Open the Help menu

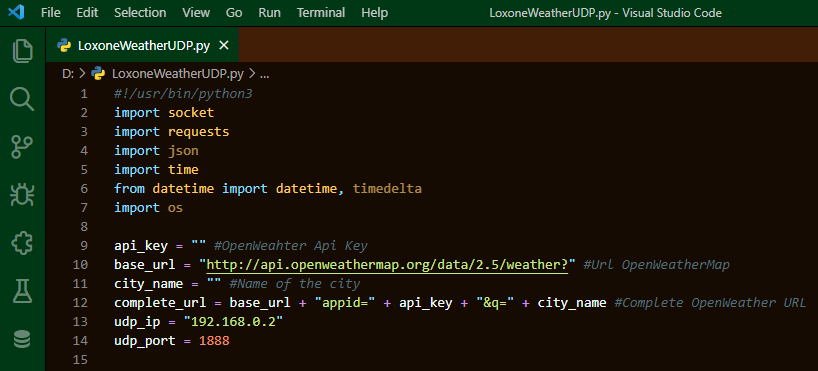(x=375, y=13)
